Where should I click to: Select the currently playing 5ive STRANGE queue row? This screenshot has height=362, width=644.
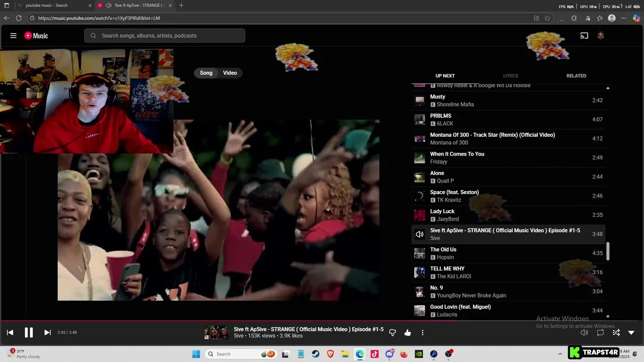508,234
